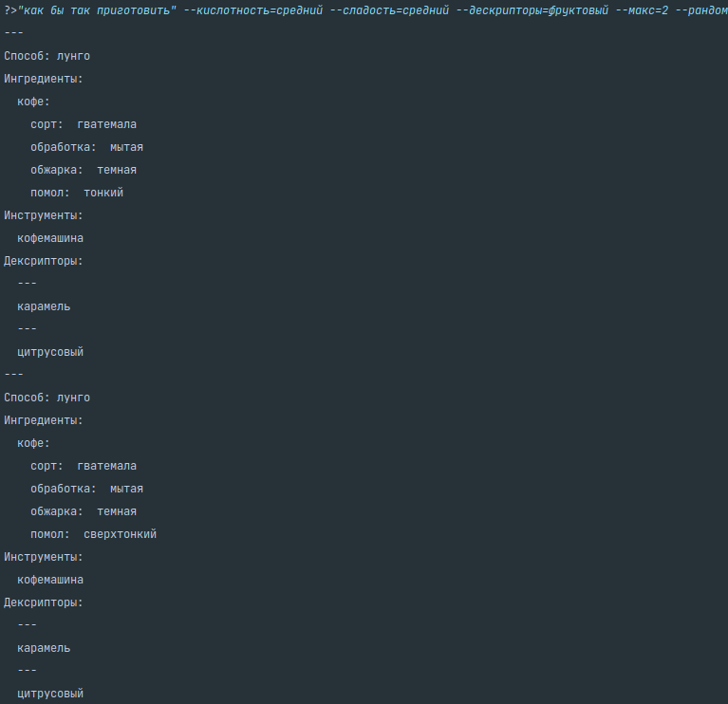
Task: Click "кофемашина" in the second recipe
Action: [x=50, y=580]
